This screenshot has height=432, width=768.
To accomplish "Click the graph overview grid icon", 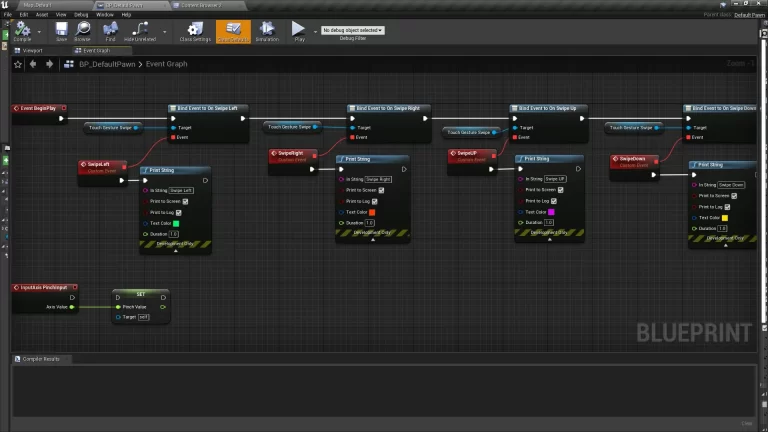I will point(69,64).
